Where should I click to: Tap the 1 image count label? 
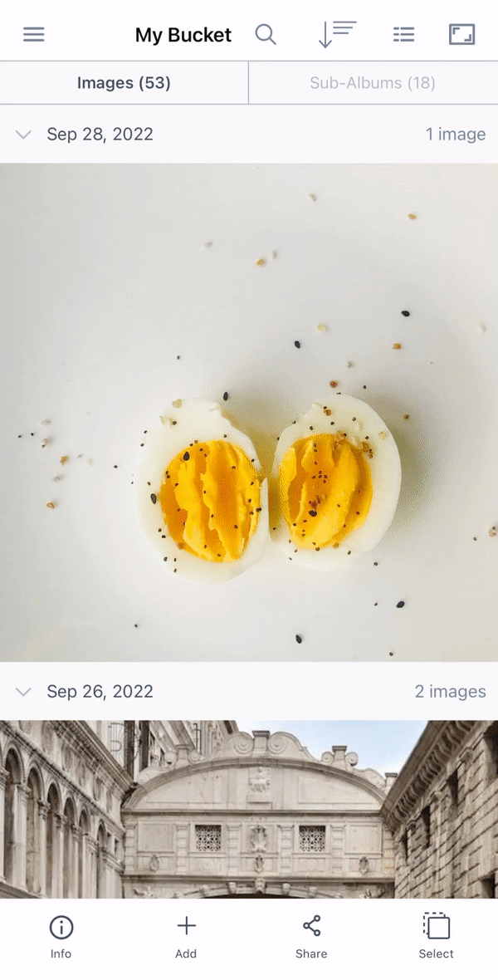(456, 135)
